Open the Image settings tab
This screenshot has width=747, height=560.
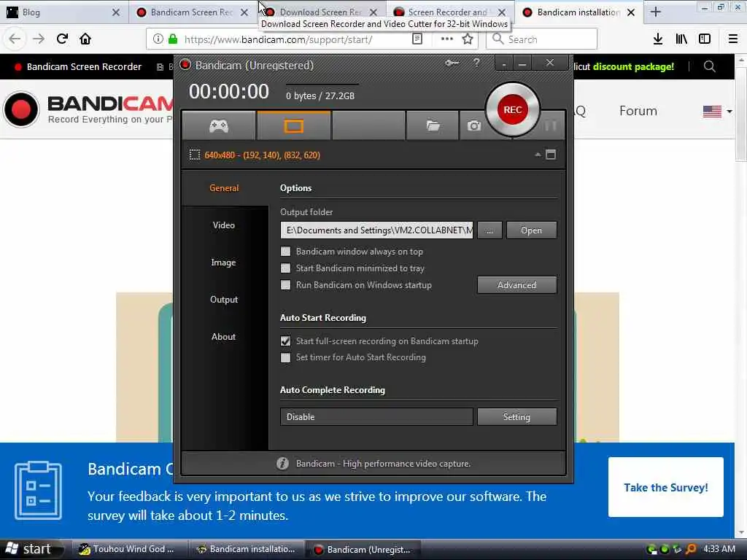click(224, 262)
